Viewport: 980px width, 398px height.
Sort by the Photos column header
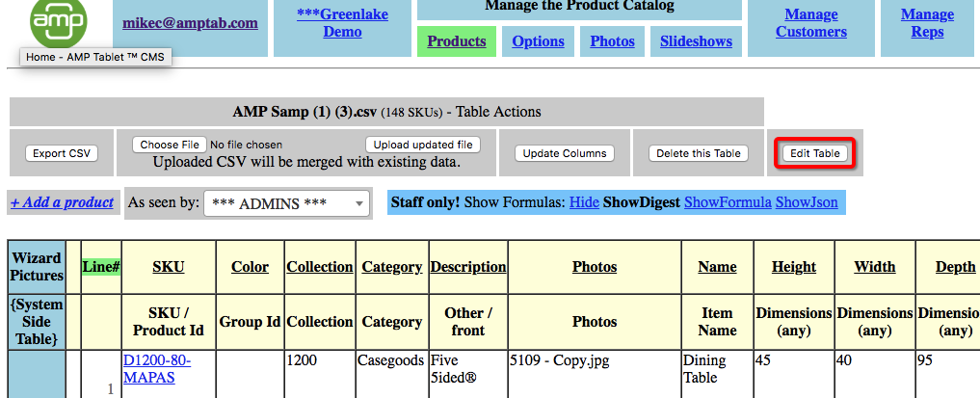[x=595, y=267]
